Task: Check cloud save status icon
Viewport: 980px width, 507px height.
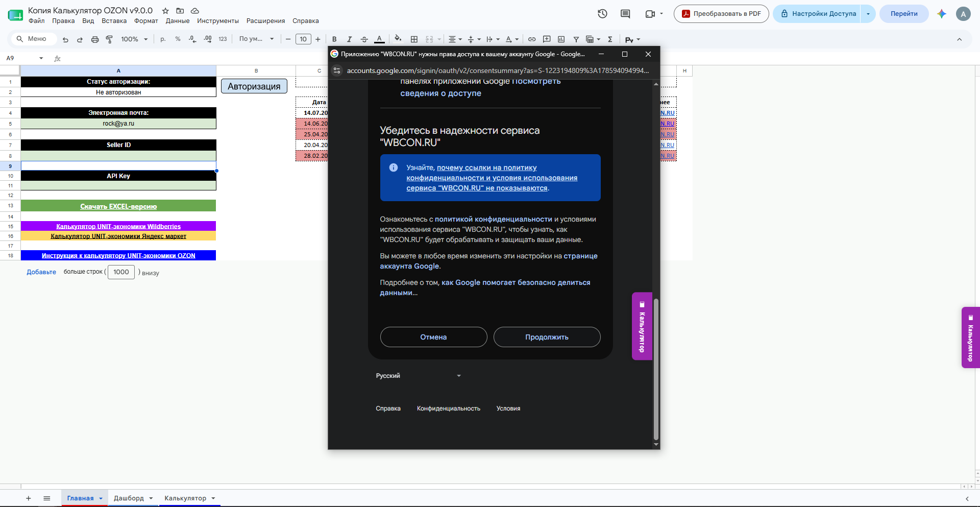Action: [x=195, y=11]
